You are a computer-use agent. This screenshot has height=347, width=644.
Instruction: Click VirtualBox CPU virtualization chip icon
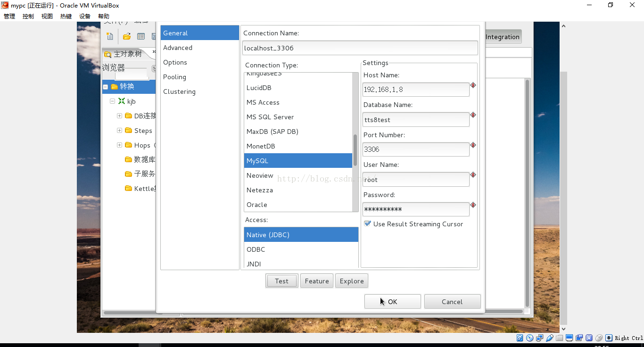click(589, 338)
